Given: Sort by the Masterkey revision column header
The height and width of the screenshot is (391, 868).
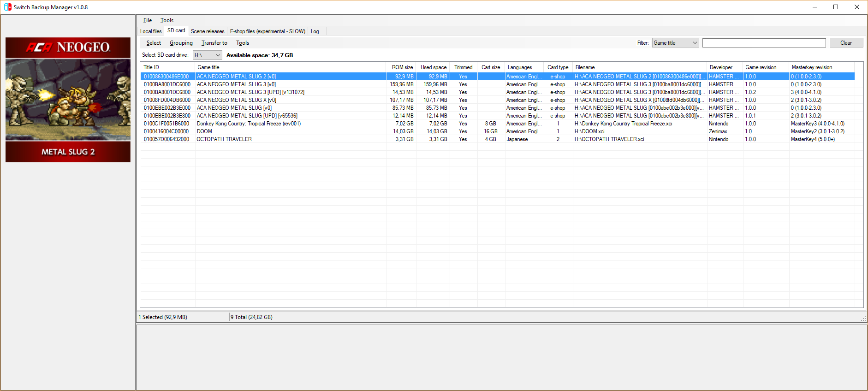Looking at the screenshot, I should 821,67.
